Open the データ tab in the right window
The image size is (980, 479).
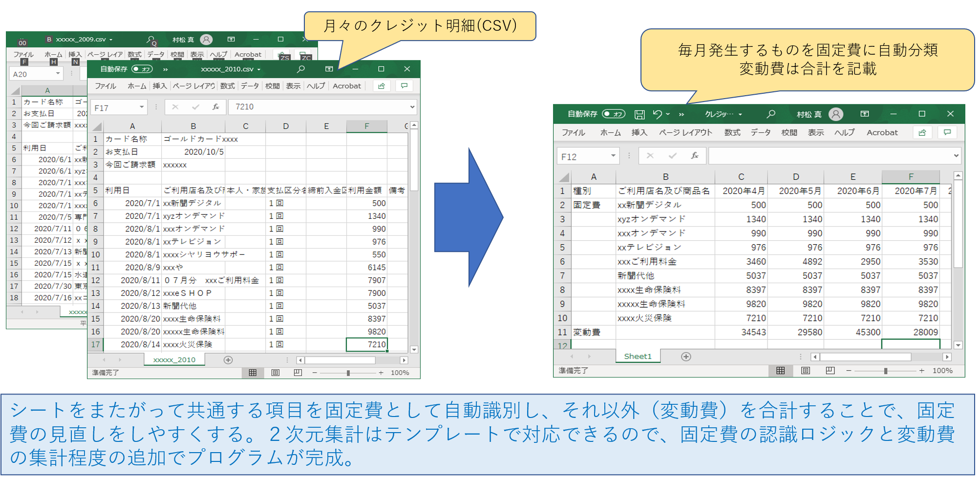tap(760, 133)
